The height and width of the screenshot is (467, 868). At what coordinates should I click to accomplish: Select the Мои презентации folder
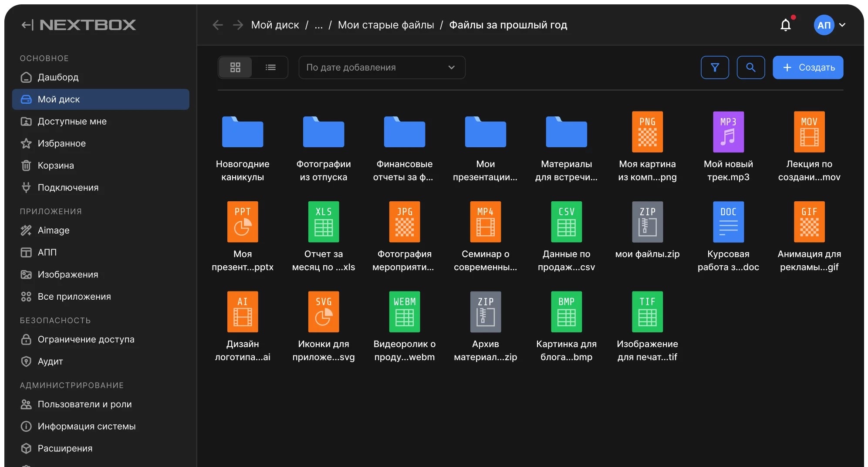(485, 148)
